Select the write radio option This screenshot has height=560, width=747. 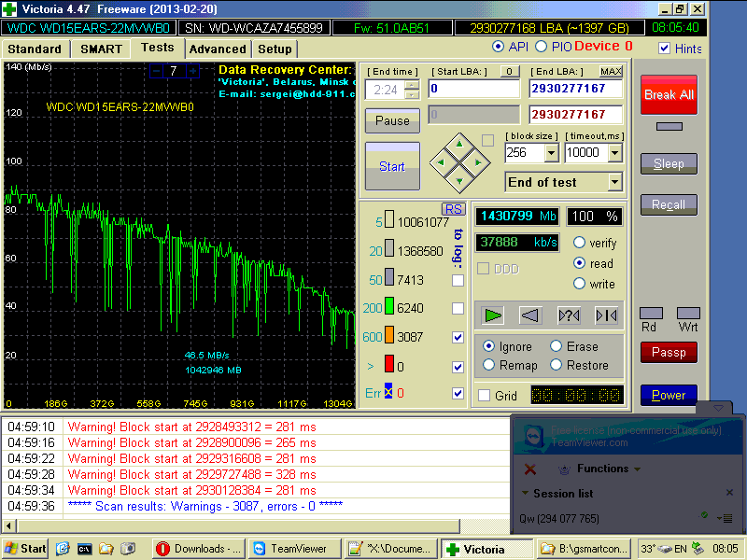(x=579, y=284)
